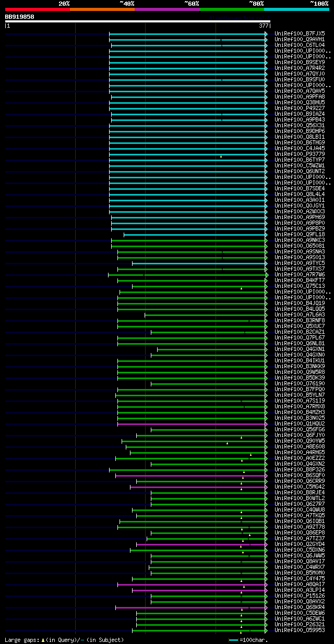Select hit label UniRef100_B4IKU1

click(x=300, y=360)
